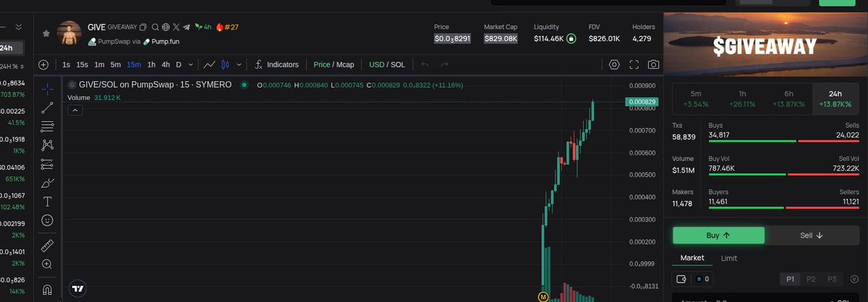Viewport: 868px width, 302px height.
Task: Select the 5m timeframe
Action: pos(116,64)
